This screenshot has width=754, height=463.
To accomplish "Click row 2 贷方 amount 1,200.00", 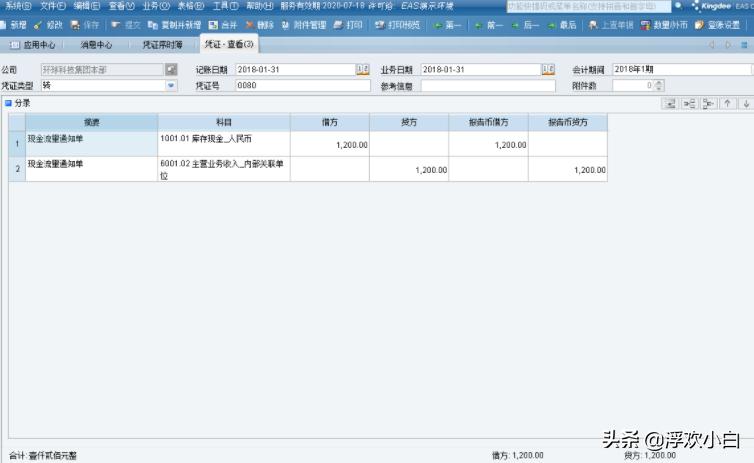I will pyautogui.click(x=409, y=169).
